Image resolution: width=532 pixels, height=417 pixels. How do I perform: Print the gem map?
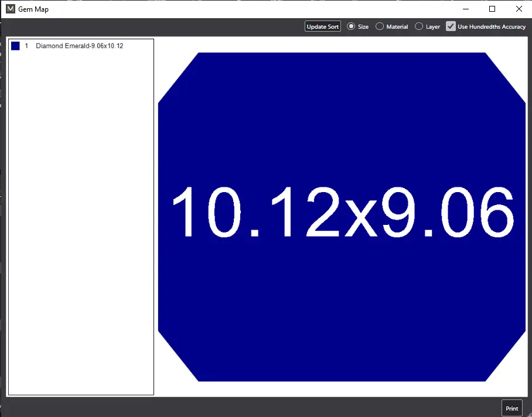(511, 408)
